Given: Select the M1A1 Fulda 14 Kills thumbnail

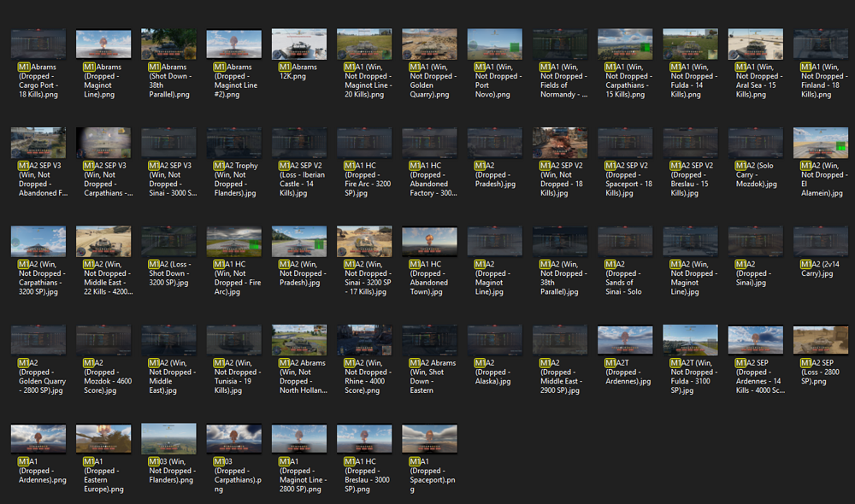Looking at the screenshot, I should [x=690, y=44].
